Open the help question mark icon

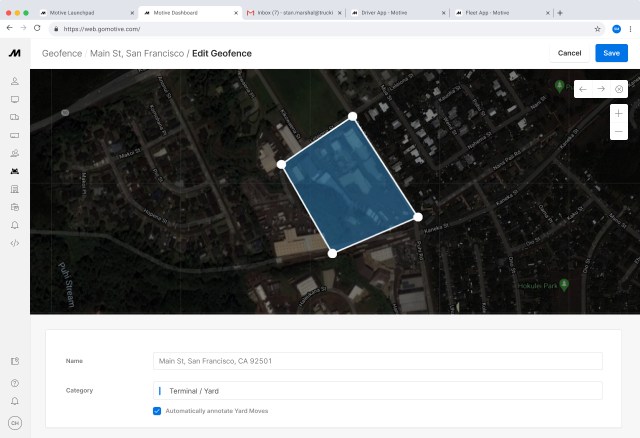(x=15, y=382)
